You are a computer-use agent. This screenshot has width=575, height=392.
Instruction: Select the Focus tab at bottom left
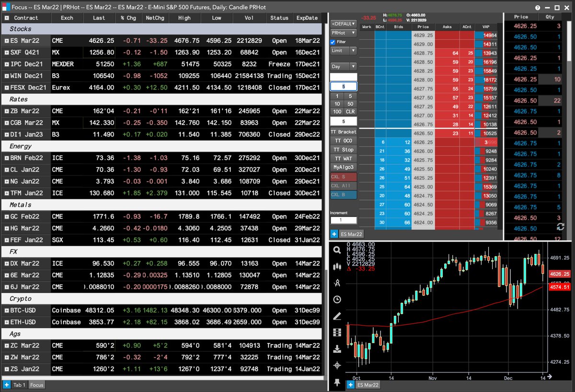[x=37, y=385]
